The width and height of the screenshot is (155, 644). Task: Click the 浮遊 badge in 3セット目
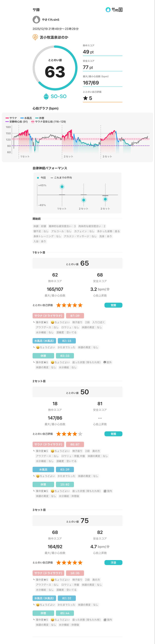[113, 563]
